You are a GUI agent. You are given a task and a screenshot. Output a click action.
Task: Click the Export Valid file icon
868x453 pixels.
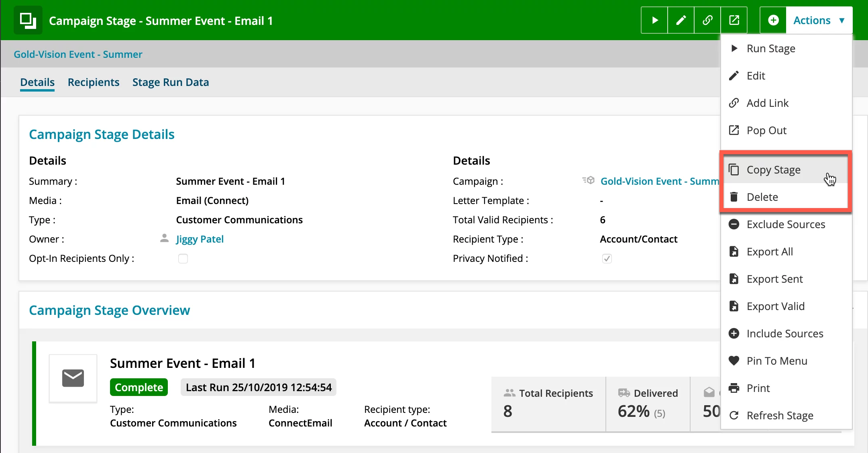pos(734,306)
